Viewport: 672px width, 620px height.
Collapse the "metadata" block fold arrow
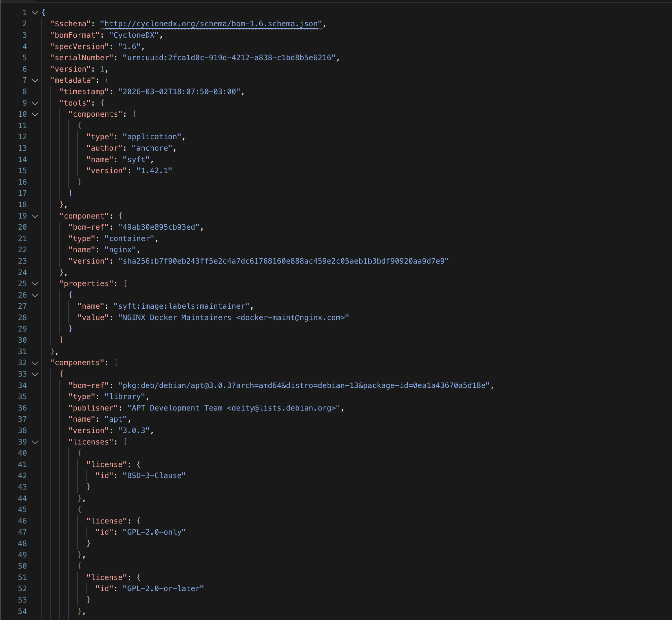click(x=35, y=80)
